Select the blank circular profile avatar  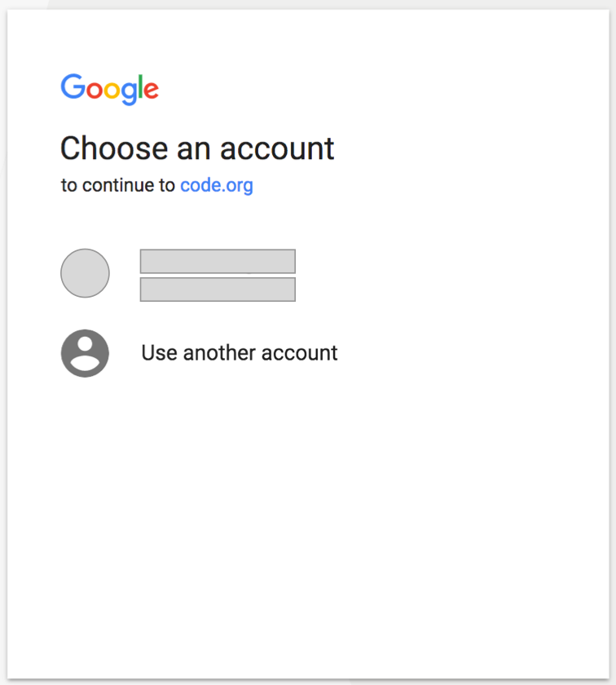pyautogui.click(x=85, y=273)
